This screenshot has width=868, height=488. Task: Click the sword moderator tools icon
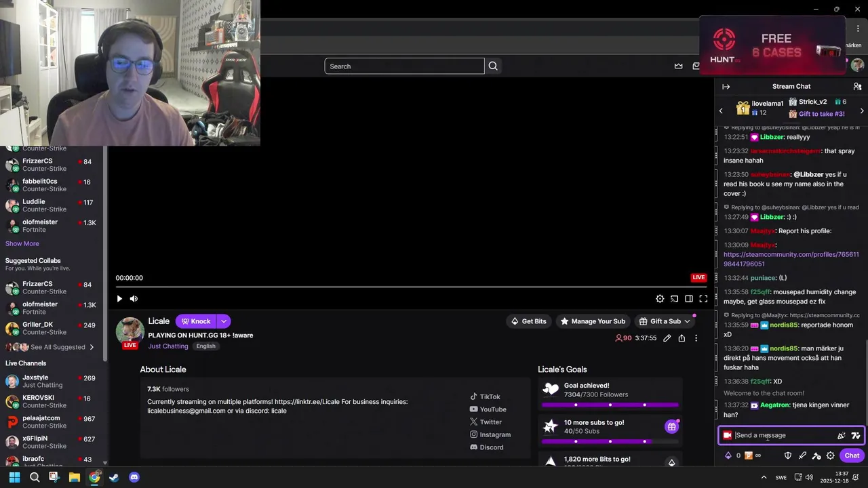[x=802, y=455]
